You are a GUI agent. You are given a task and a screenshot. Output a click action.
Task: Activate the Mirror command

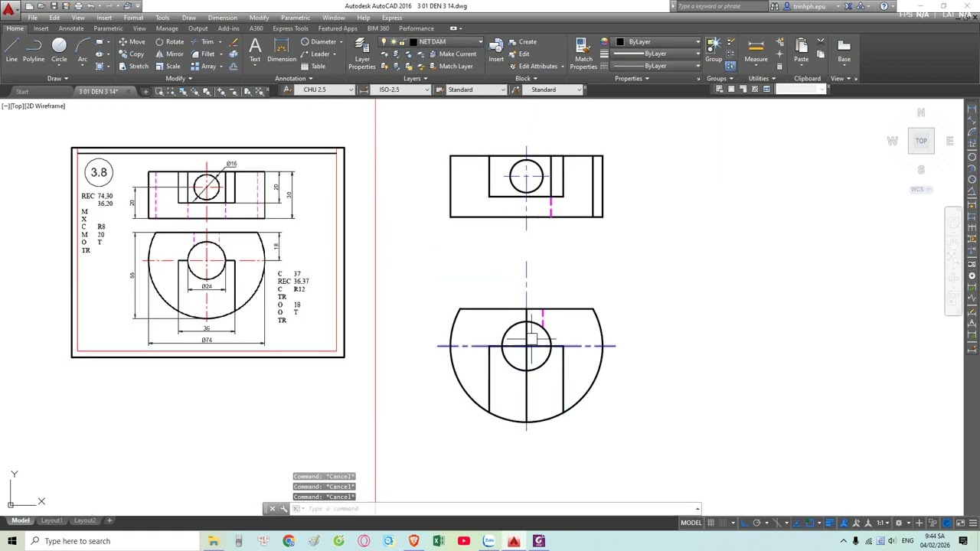click(x=170, y=54)
